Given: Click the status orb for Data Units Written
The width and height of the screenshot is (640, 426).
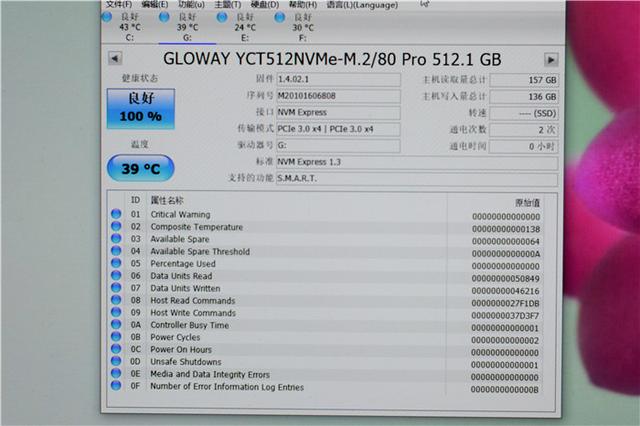Looking at the screenshot, I should tap(116, 287).
